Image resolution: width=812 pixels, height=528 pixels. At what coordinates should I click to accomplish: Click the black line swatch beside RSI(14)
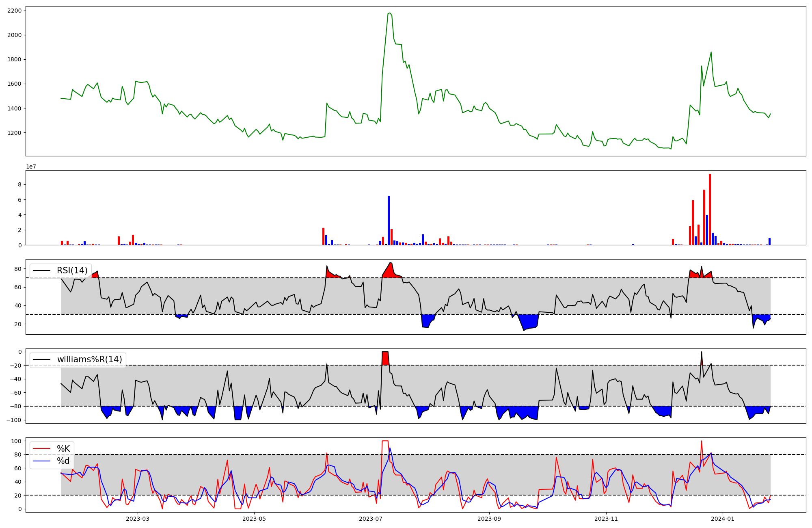(x=41, y=270)
